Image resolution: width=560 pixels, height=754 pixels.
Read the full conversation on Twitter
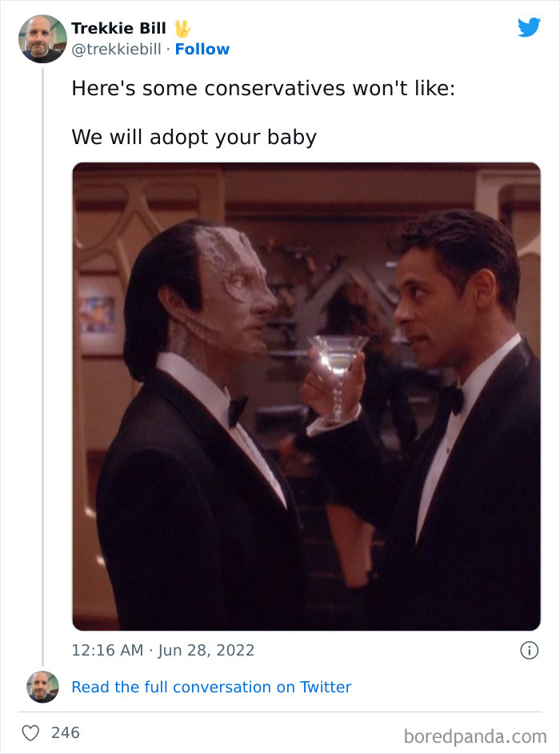211,687
